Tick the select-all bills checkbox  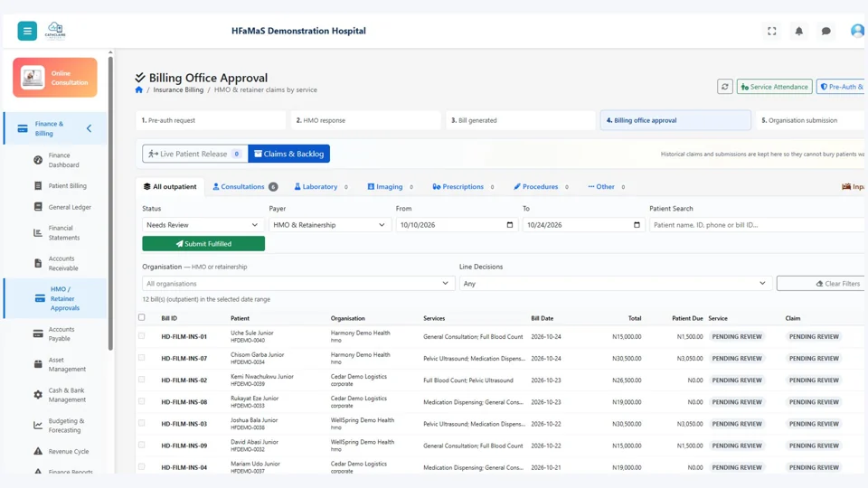[142, 317]
